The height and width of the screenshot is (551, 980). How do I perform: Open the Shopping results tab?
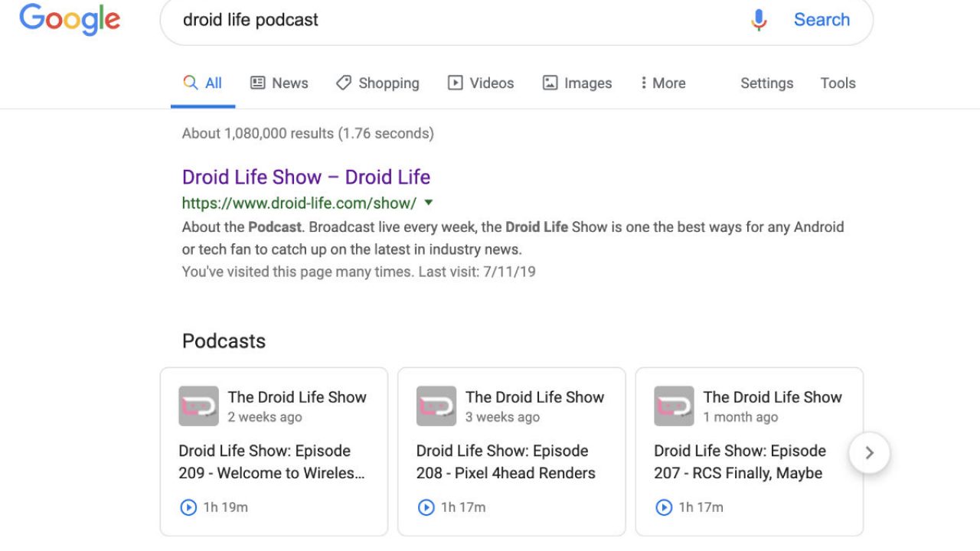[377, 83]
